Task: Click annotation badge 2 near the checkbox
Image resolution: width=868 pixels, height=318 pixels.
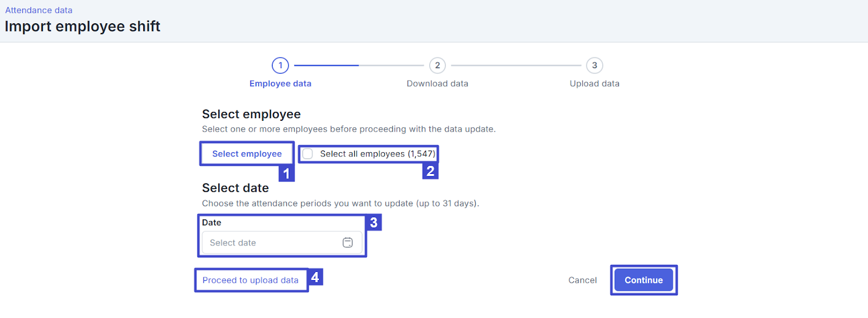Action: [x=430, y=171]
